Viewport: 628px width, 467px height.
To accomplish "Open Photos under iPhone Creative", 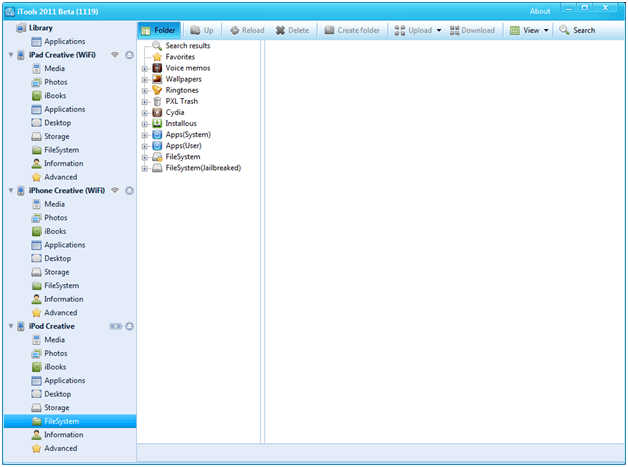I will click(56, 218).
